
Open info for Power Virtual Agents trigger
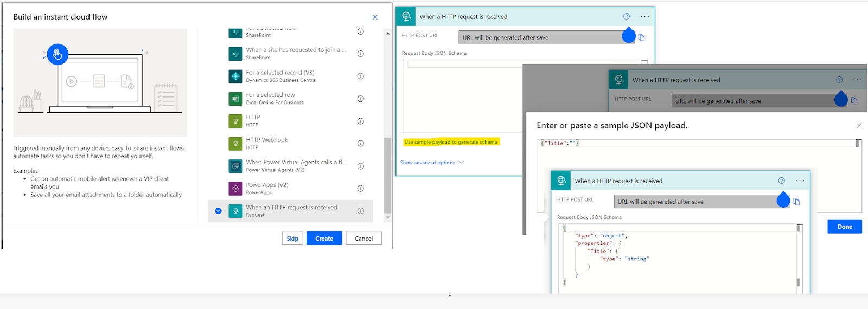[360, 166]
